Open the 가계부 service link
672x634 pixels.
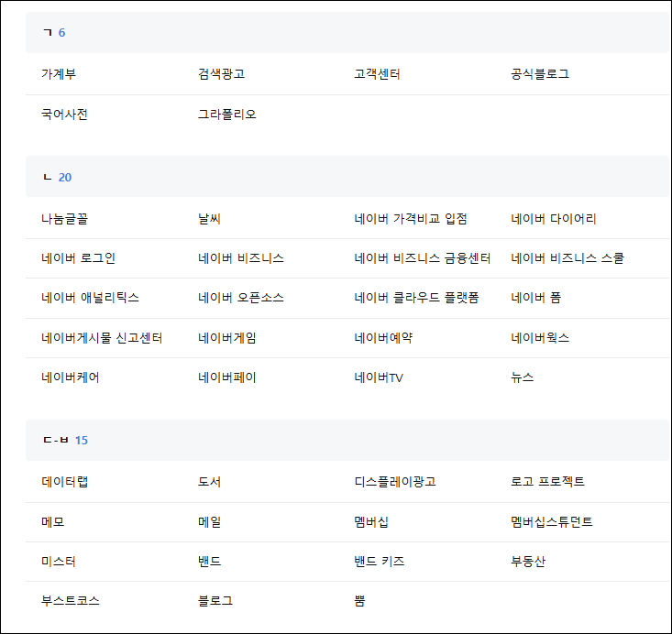coord(59,74)
